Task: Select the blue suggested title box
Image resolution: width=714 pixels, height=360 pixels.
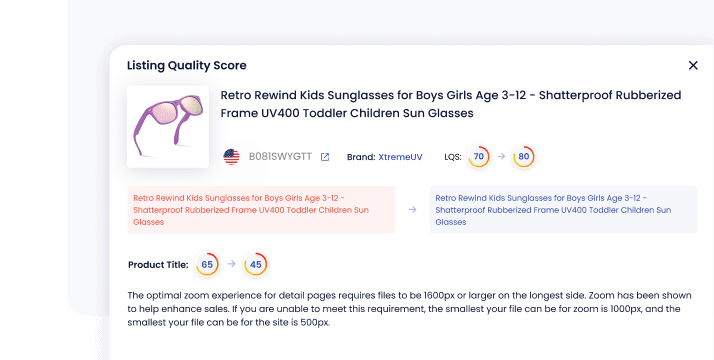Action: pyautogui.click(x=563, y=210)
